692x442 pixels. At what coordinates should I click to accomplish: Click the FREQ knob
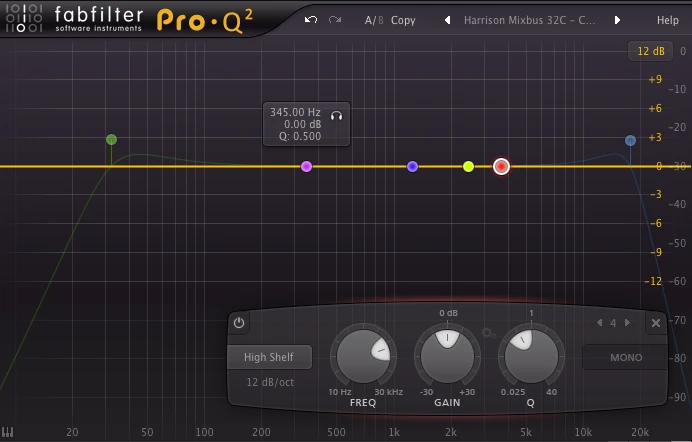(365, 356)
